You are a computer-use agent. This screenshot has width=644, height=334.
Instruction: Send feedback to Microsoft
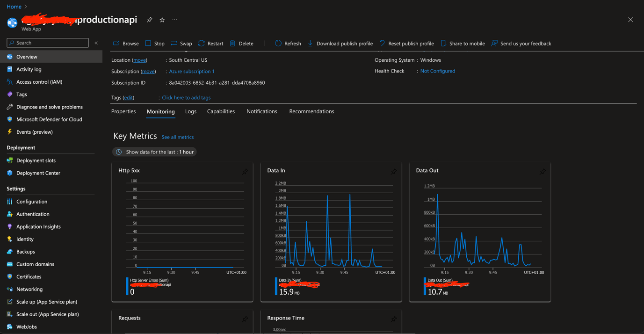click(x=521, y=44)
